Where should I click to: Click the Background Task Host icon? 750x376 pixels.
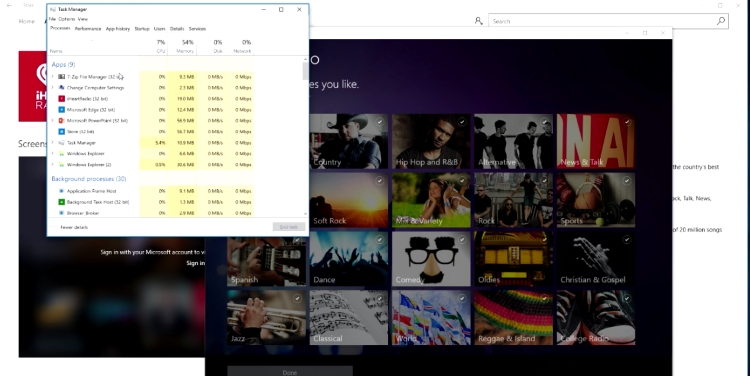(61, 202)
